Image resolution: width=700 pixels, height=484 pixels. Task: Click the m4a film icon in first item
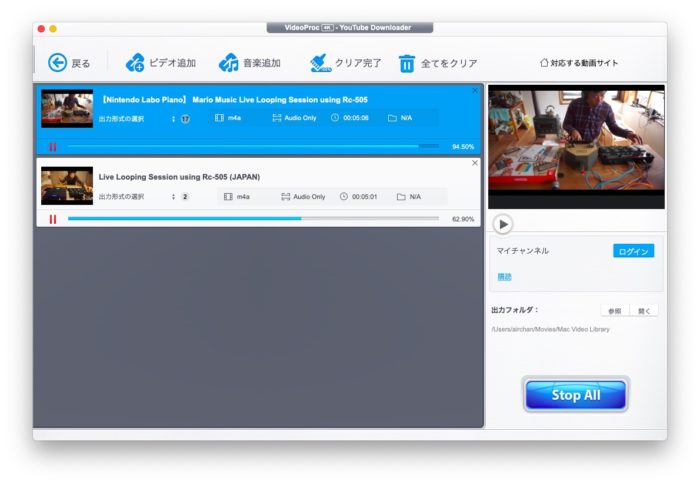(219, 118)
